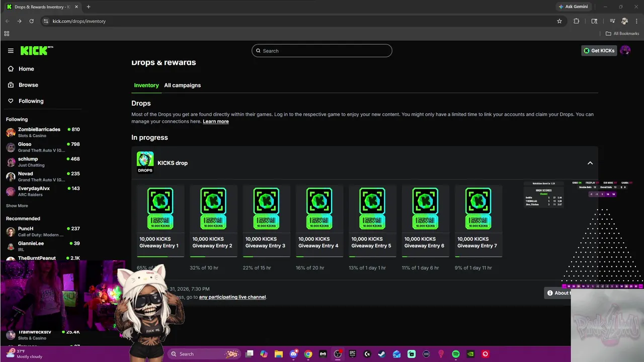Expand Following list with Show More
The width and height of the screenshot is (644, 362).
pos(17,206)
